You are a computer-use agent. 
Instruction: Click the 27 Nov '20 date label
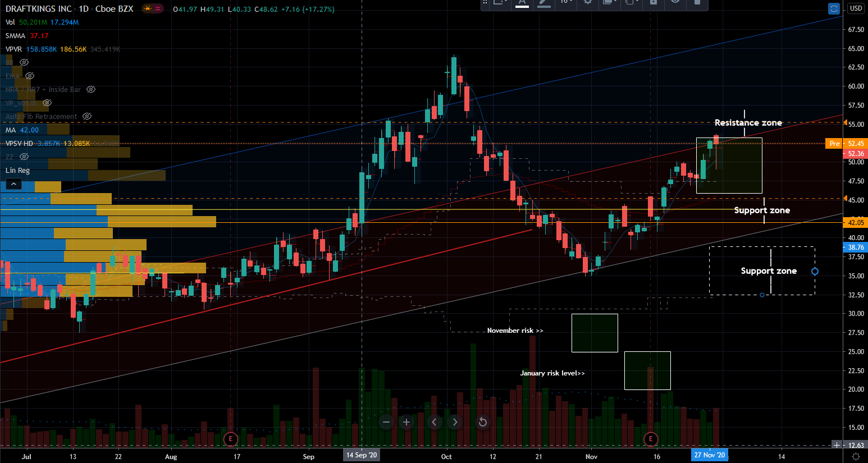pos(710,455)
